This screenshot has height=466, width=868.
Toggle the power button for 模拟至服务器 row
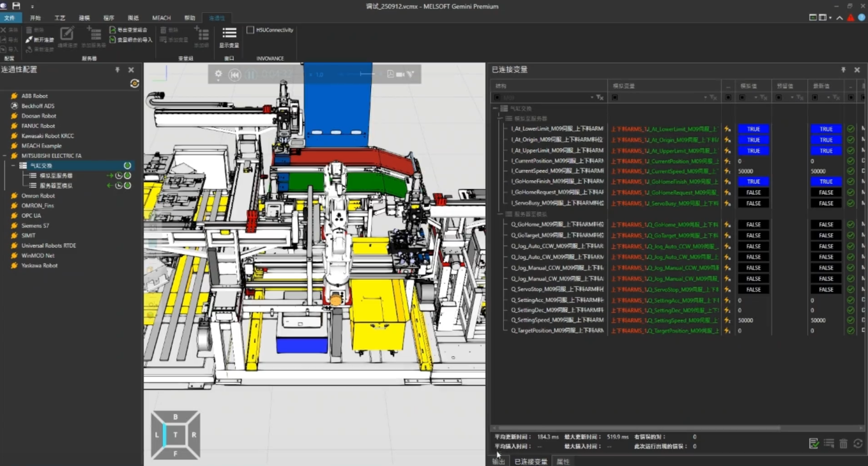(128, 176)
